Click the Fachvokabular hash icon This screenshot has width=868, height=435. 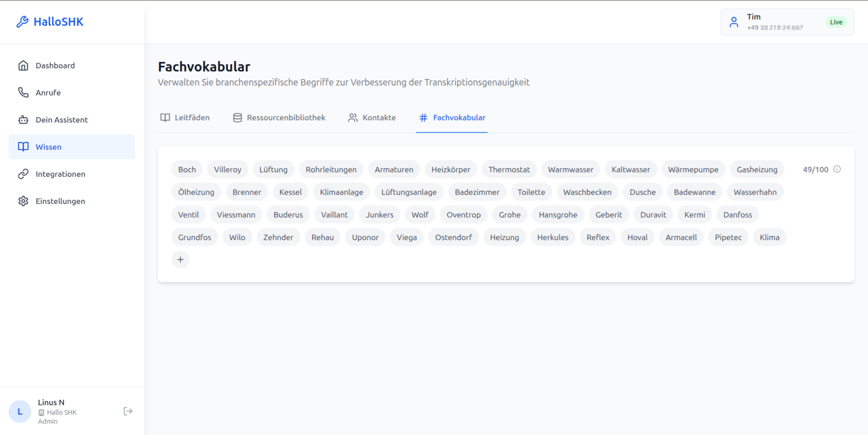point(424,118)
